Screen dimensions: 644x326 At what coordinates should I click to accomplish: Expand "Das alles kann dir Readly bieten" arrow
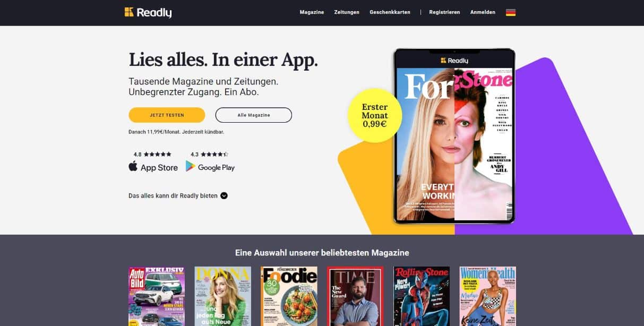click(224, 195)
